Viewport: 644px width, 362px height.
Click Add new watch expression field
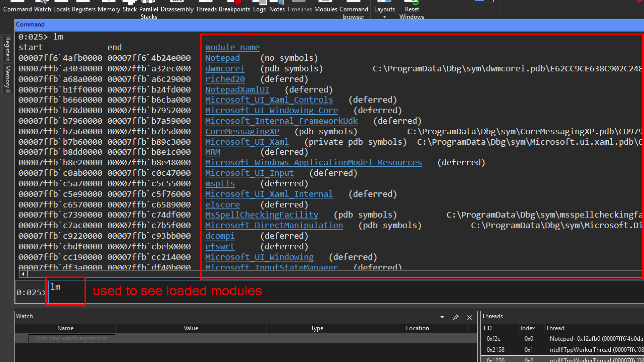pyautogui.click(x=72, y=338)
